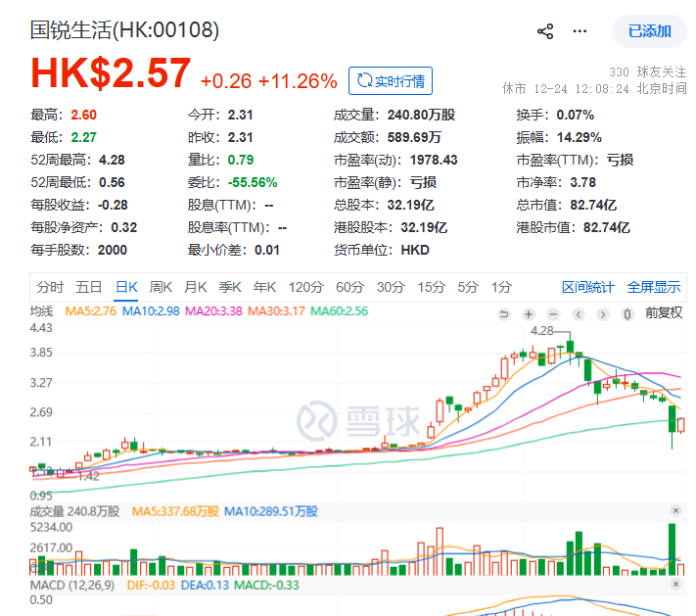Open the 前复权 adjustment dropdown
The height and width of the screenshot is (616, 696).
663,313
